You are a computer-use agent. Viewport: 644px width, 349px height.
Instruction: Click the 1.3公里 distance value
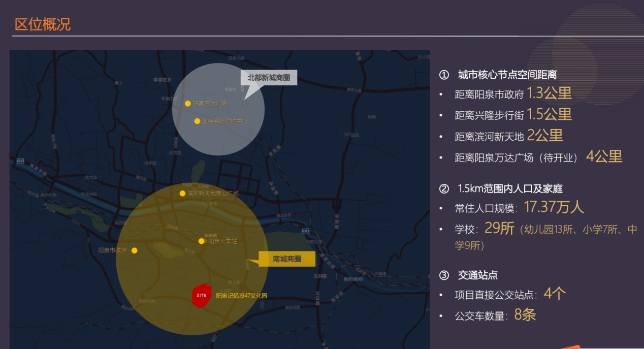coord(549,93)
